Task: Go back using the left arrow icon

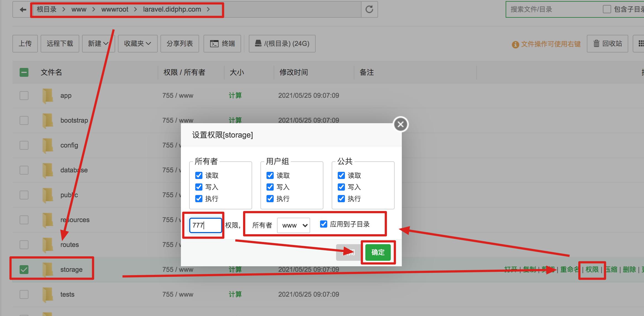Action: coord(23,10)
